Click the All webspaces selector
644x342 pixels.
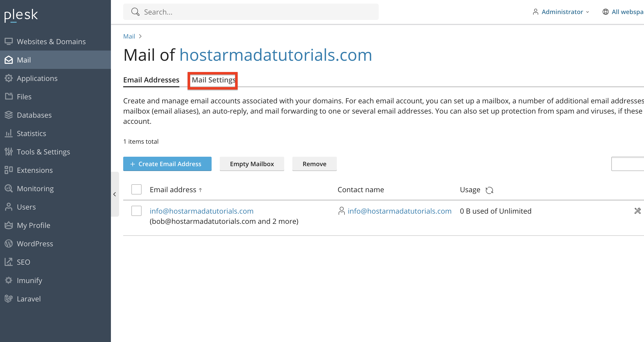[x=623, y=12]
